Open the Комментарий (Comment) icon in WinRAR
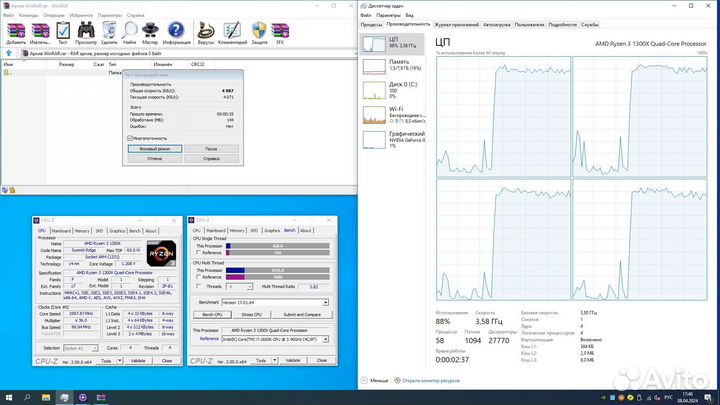The width and height of the screenshot is (720, 405). (232, 31)
